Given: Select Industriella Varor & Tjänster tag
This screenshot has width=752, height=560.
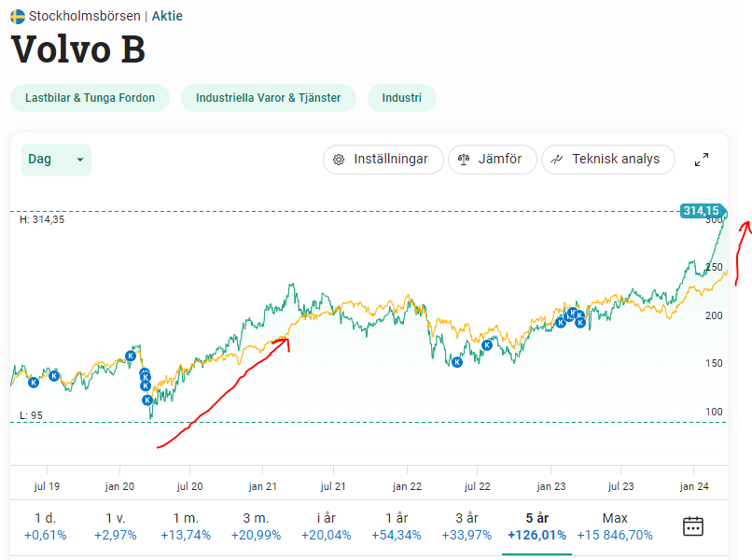Looking at the screenshot, I should (x=268, y=98).
